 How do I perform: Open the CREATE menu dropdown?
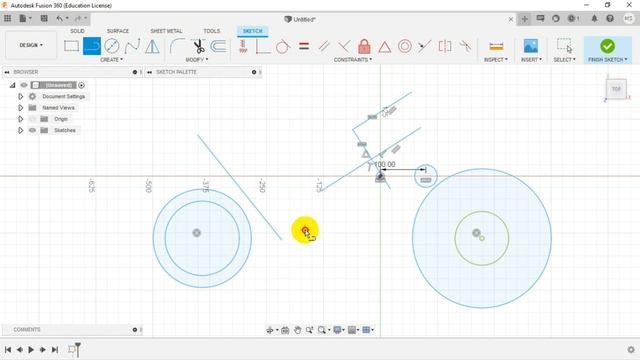(111, 60)
